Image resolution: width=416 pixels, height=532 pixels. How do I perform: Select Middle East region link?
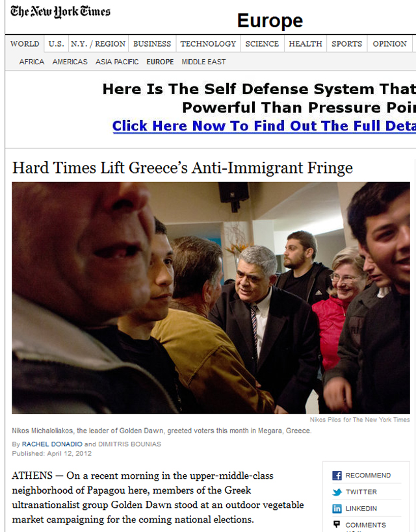pos(203,62)
